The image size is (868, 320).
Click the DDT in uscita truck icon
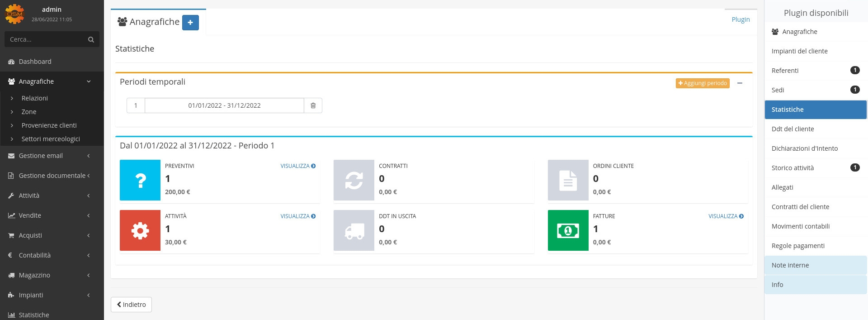[354, 230]
